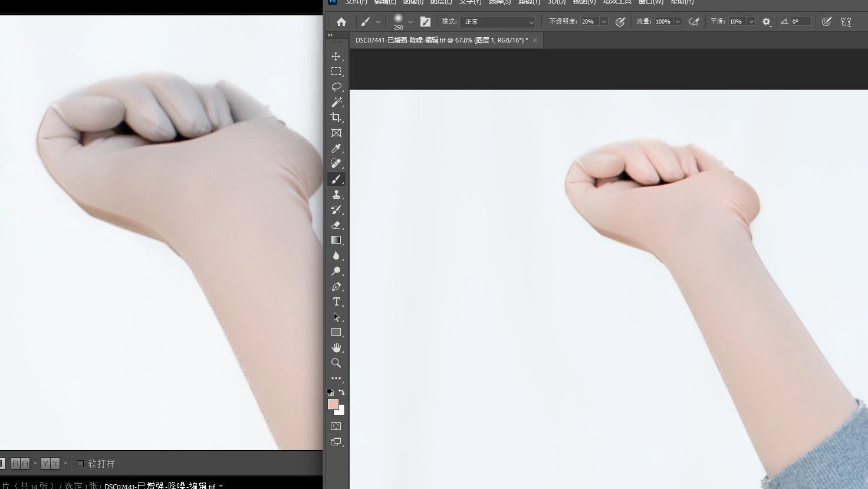Switch to the DSC07441 document tab
The width and height of the screenshot is (868, 489).
point(442,40)
